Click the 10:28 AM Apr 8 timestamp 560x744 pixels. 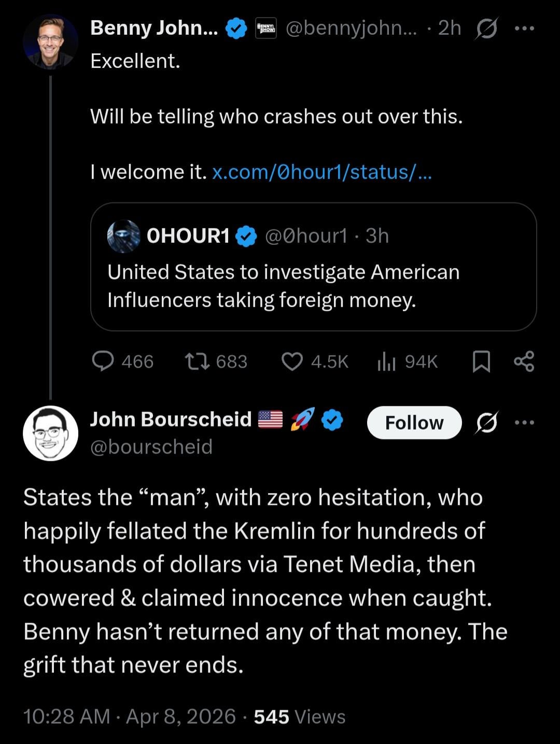pos(130,717)
